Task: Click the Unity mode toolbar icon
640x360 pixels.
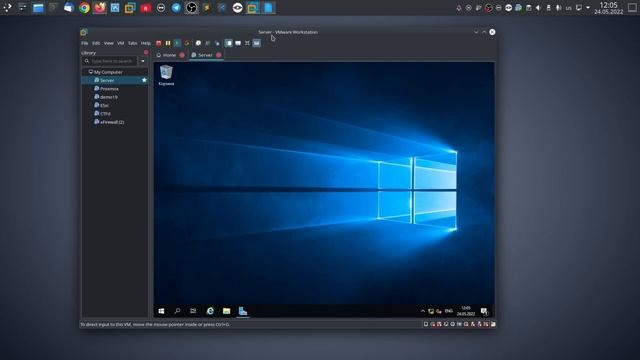Action: tap(256, 43)
